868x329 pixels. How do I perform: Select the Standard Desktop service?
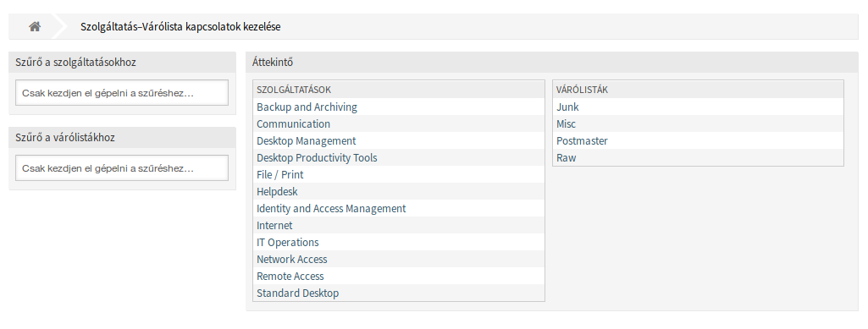tap(298, 293)
